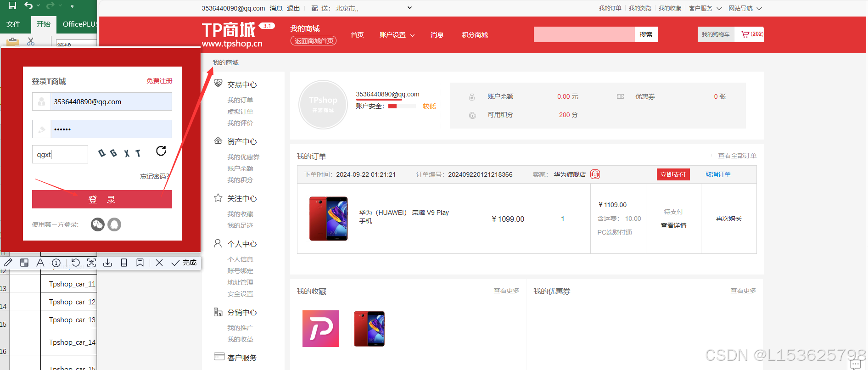
Task: Open 我的优惠券 sidebar link
Action: pos(243,157)
